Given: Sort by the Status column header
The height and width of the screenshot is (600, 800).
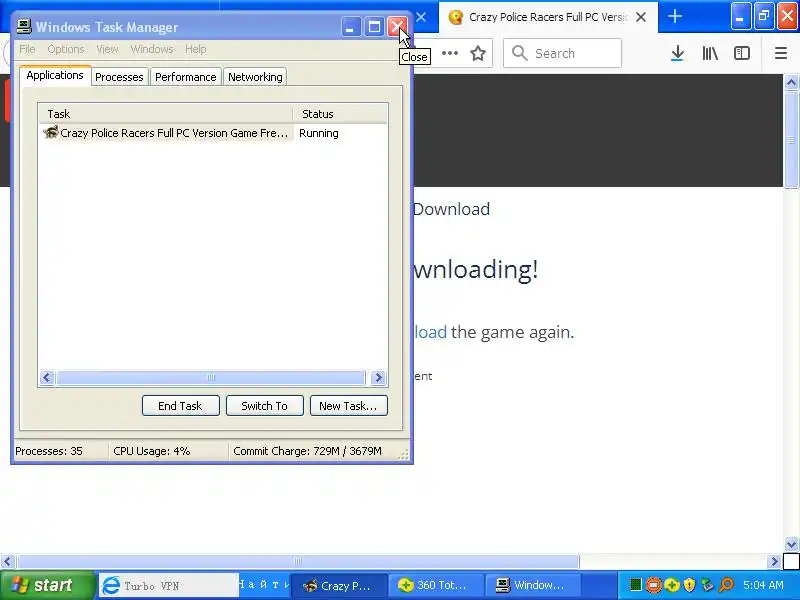Looking at the screenshot, I should [340, 114].
